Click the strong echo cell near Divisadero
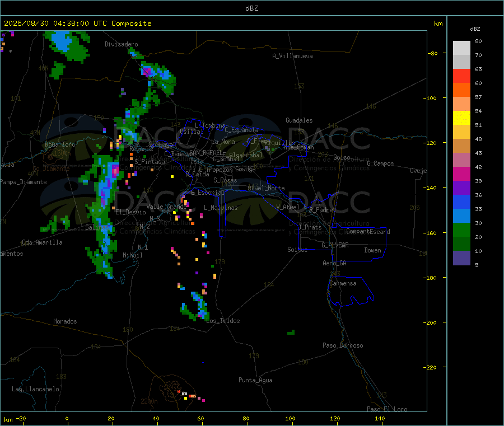This screenshot has width=504, height=426. [x=147, y=71]
